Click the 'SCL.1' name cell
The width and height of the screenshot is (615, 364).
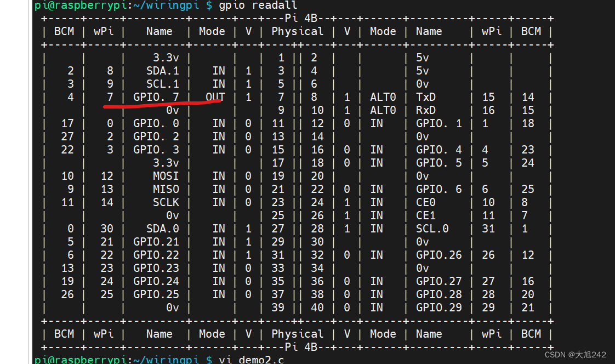(x=162, y=84)
